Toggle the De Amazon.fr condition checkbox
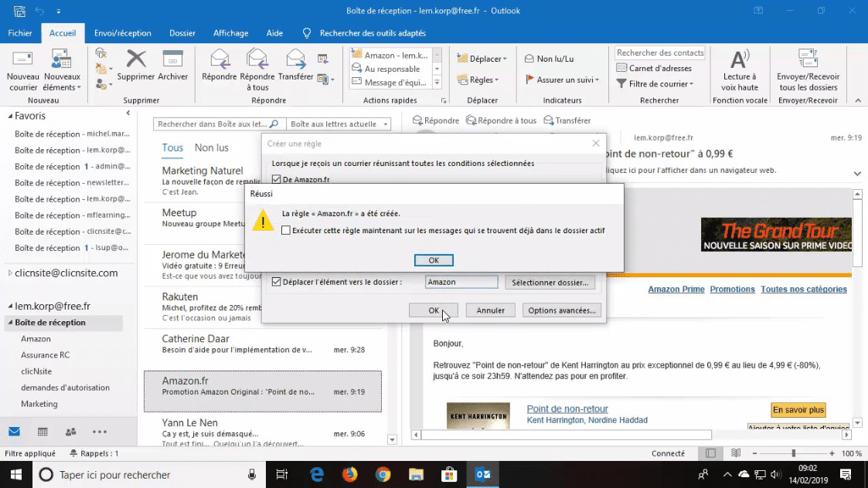Viewport: 868px width, 488px height. [276, 179]
